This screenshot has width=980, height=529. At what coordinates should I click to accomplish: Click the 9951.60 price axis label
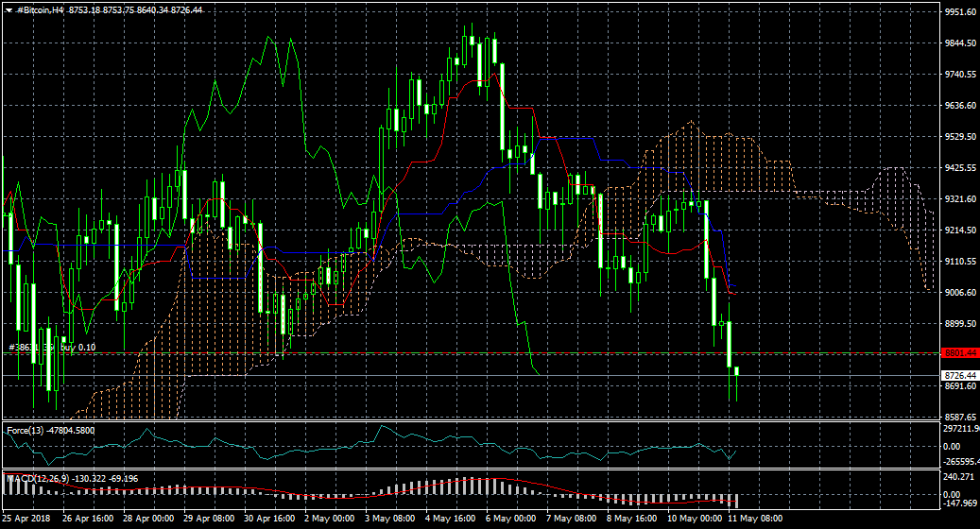(959, 12)
